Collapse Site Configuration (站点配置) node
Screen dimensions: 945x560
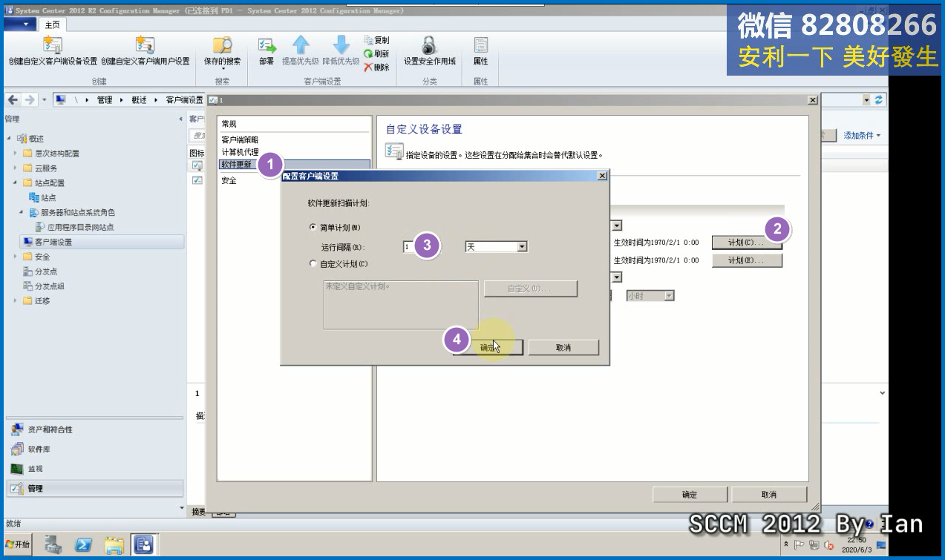[16, 183]
